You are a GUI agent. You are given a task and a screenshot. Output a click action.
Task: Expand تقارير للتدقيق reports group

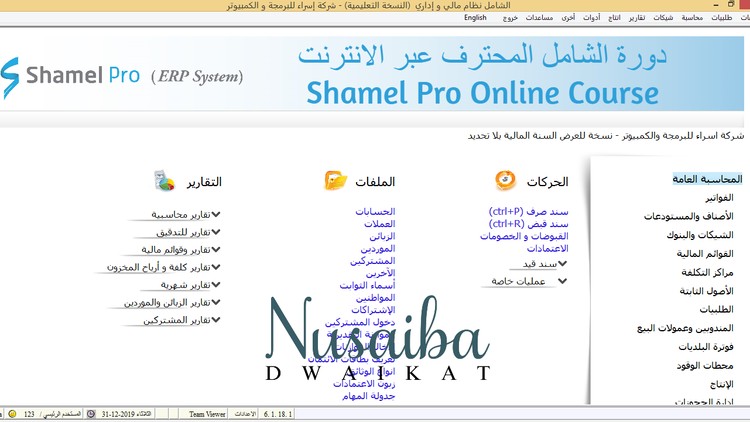tap(216, 232)
